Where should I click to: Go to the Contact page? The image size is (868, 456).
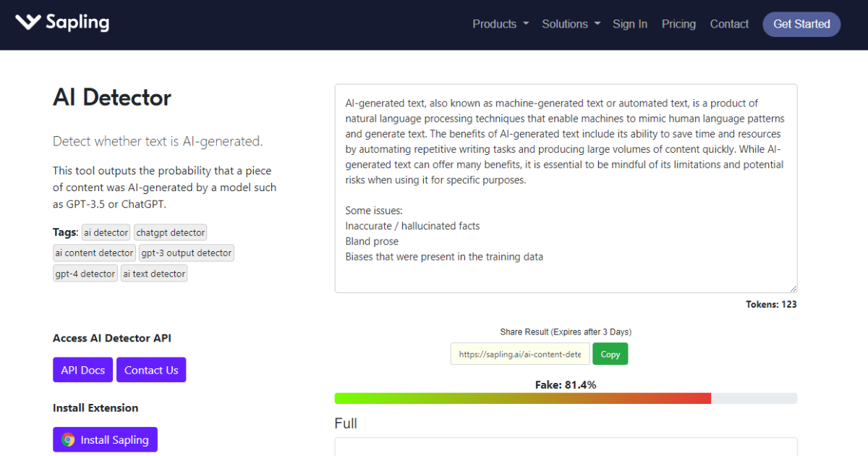point(729,24)
